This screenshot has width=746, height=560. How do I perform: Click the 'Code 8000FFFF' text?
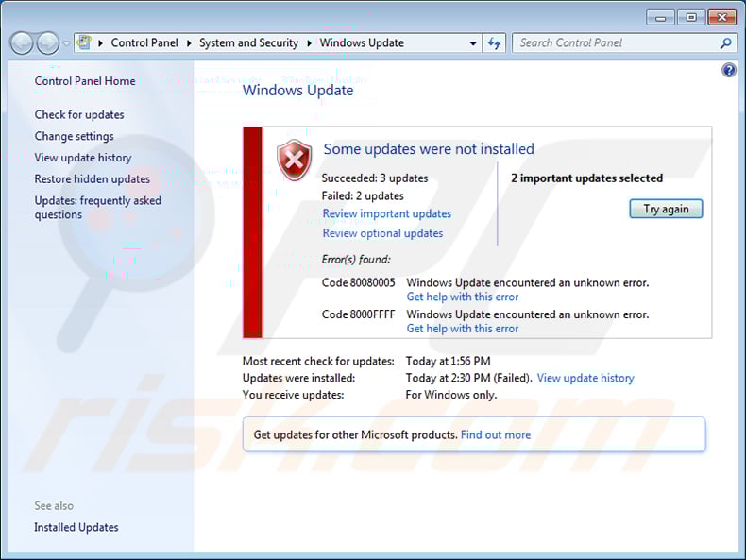[358, 314]
